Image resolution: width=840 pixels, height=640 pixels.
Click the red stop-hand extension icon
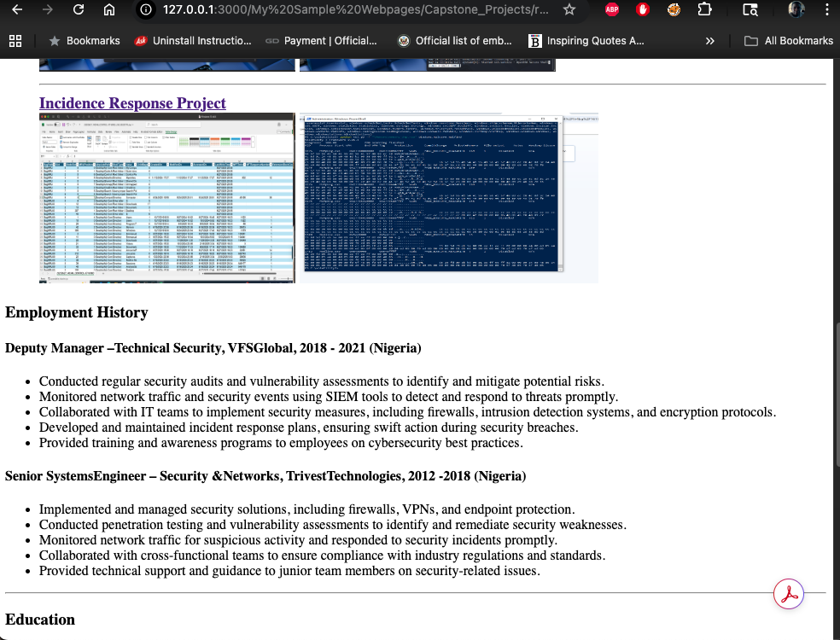[643, 9]
